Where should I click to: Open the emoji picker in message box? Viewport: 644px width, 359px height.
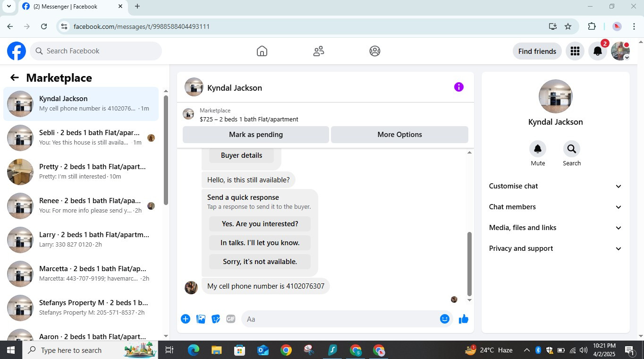click(445, 319)
